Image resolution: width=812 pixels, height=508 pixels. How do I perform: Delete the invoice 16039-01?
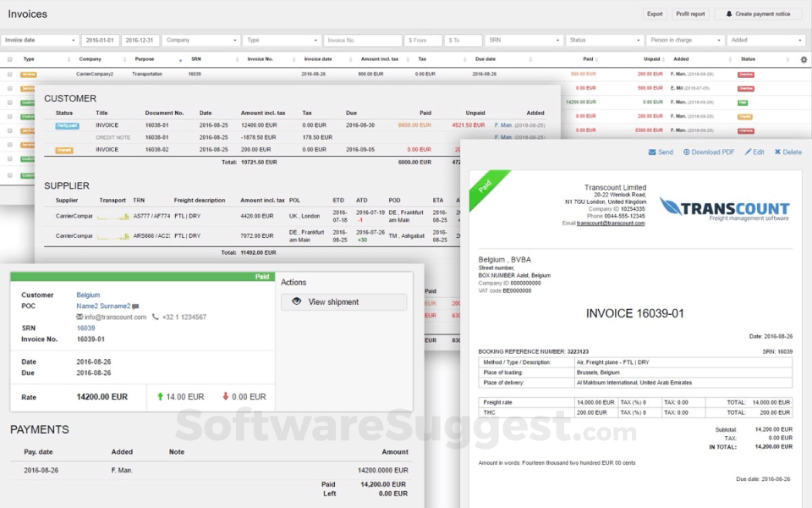pos(788,152)
